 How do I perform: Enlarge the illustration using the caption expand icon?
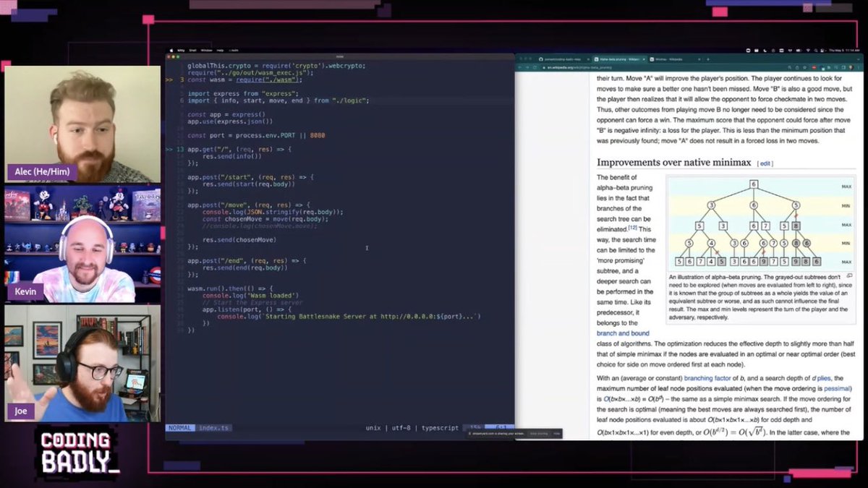pos(849,276)
